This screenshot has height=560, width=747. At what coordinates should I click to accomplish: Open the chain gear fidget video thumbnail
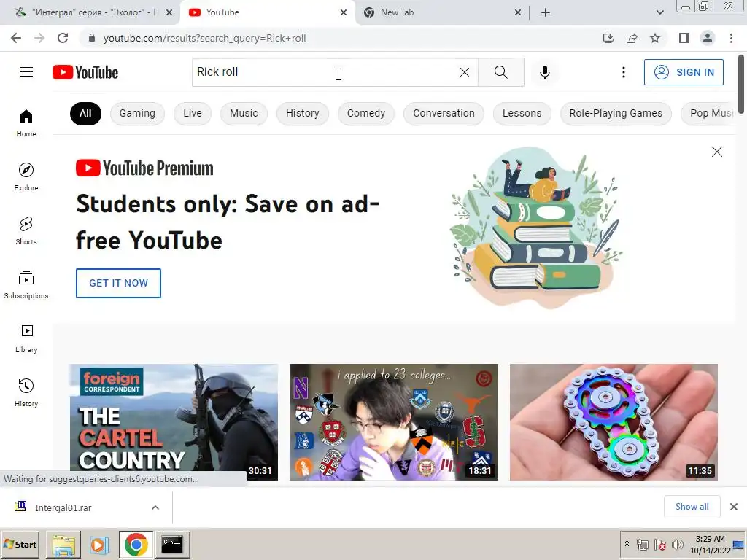[614, 422]
